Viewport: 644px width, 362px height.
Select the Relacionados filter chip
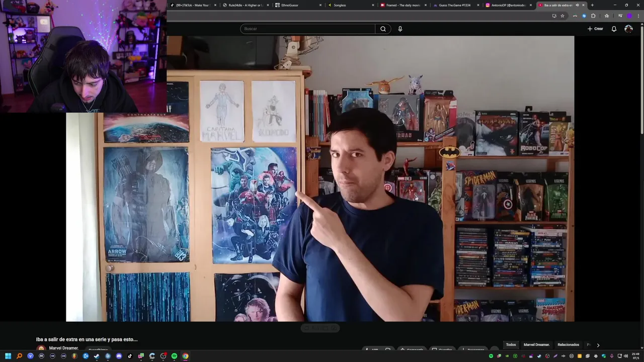pyautogui.click(x=568, y=344)
